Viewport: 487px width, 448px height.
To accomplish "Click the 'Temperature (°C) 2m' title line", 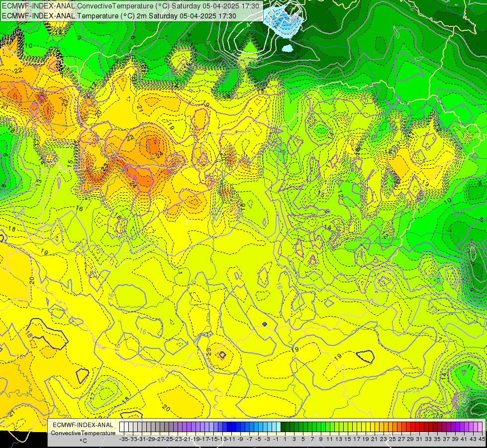I will pyautogui.click(x=119, y=16).
